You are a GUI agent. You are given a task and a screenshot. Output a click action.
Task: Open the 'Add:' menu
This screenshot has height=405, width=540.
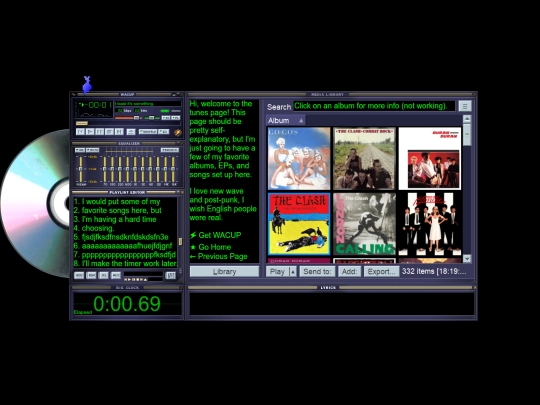(x=349, y=271)
